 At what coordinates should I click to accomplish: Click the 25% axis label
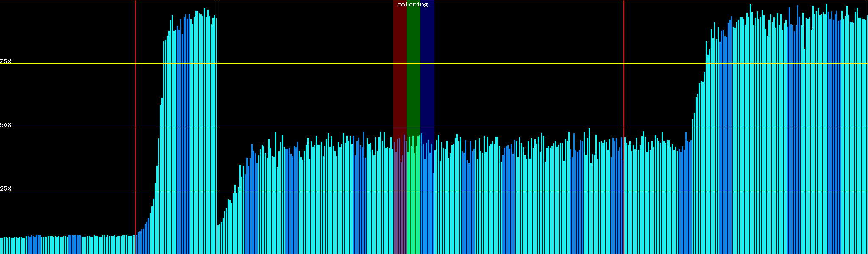(x=6, y=188)
